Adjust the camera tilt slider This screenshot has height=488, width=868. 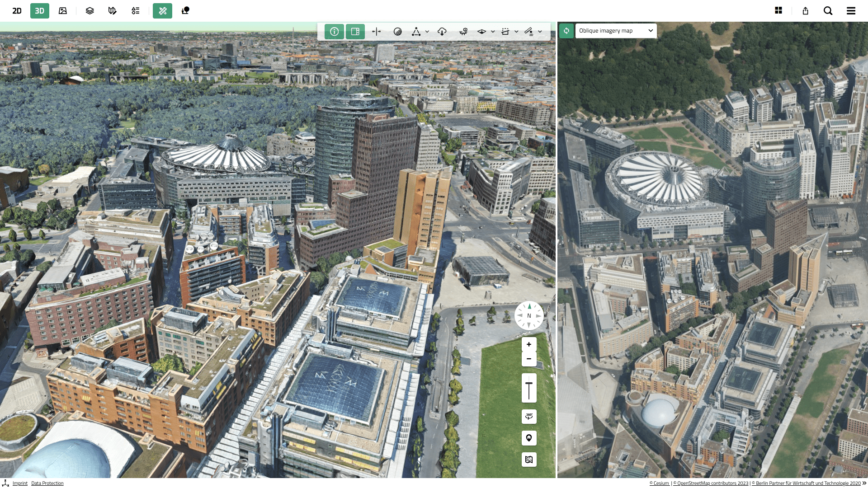click(x=529, y=388)
